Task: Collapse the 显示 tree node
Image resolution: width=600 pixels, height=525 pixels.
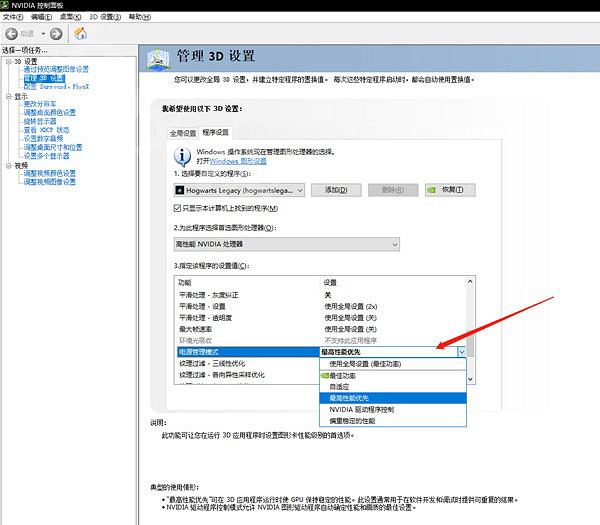Action: pyautogui.click(x=7, y=96)
